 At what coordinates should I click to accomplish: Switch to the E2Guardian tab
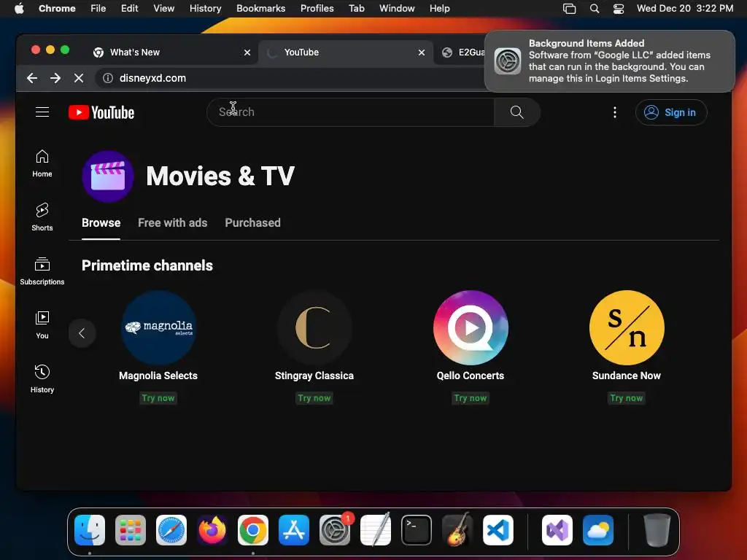point(463,52)
